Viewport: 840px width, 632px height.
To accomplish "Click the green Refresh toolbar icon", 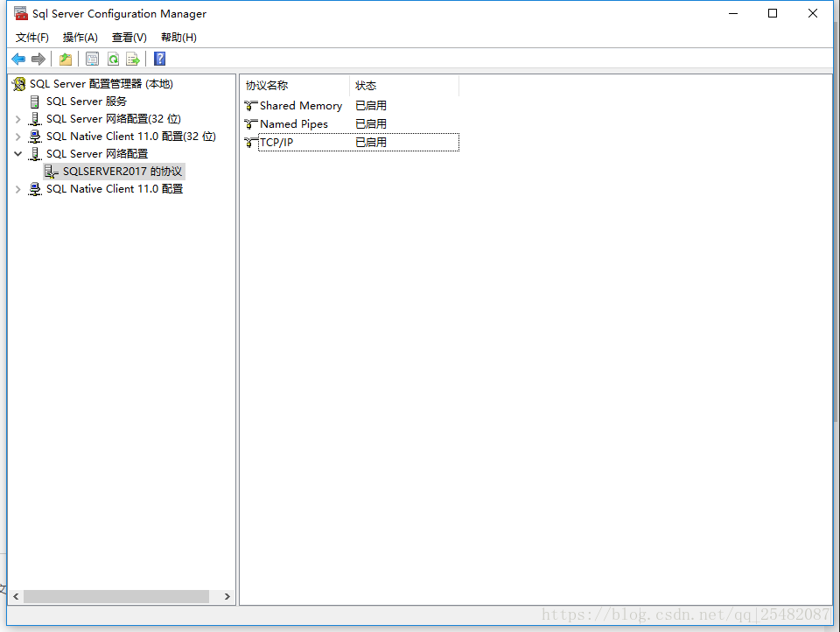I will tap(113, 59).
